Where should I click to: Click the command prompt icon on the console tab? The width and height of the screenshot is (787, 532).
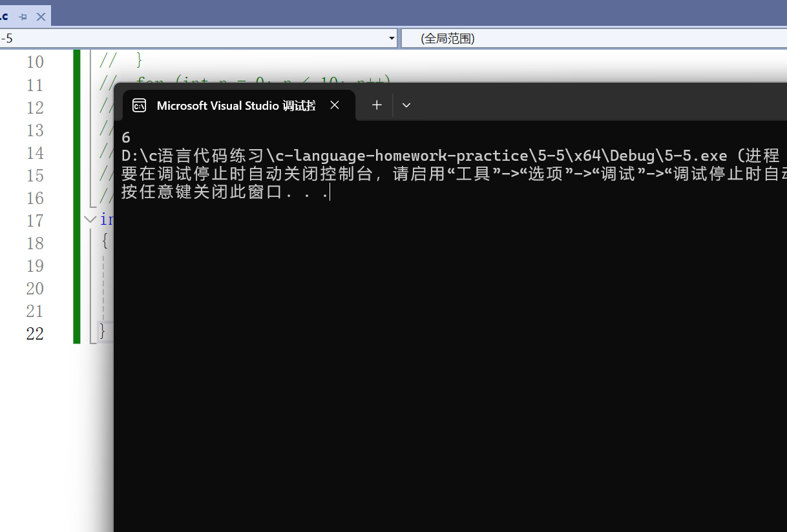(x=139, y=105)
